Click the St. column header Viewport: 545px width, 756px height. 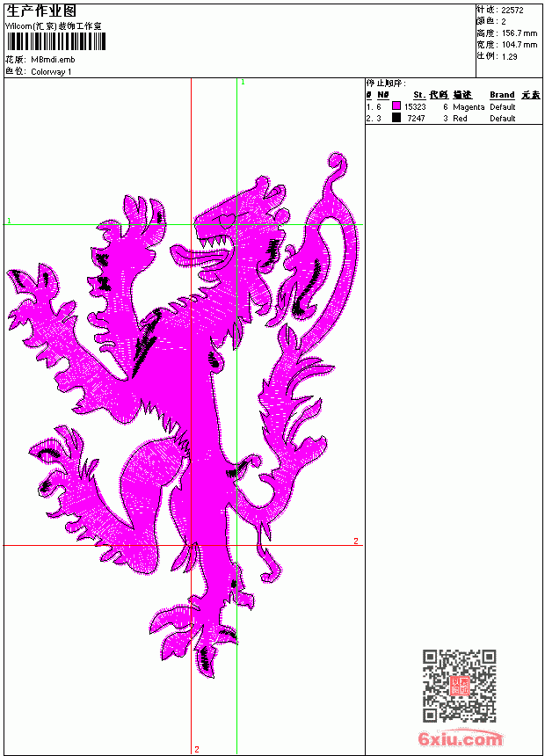tap(419, 95)
